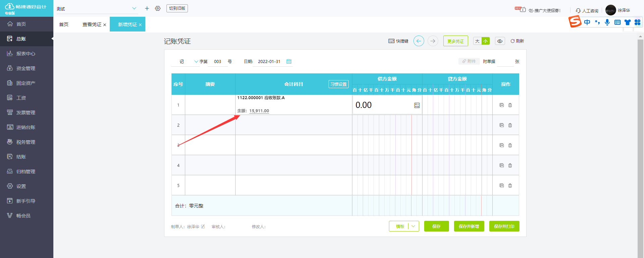Screen dimensions: 644x258
Task: Go to previous voucher with left arrow
Action: [418, 41]
